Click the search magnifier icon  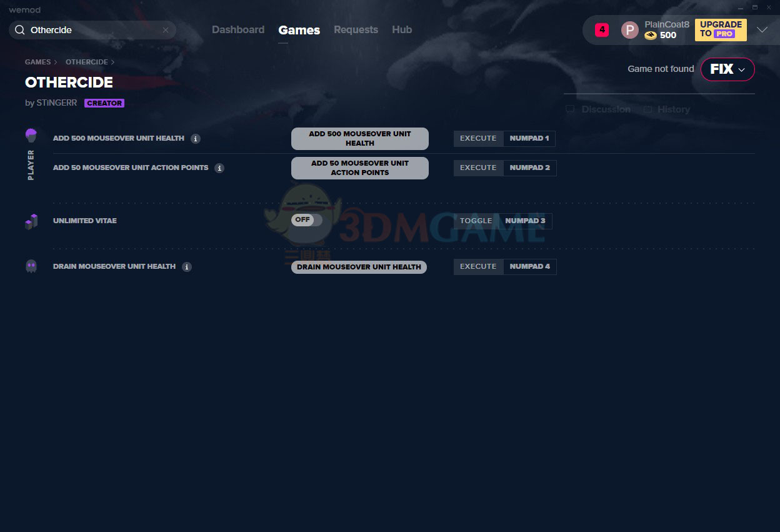pyautogui.click(x=20, y=30)
